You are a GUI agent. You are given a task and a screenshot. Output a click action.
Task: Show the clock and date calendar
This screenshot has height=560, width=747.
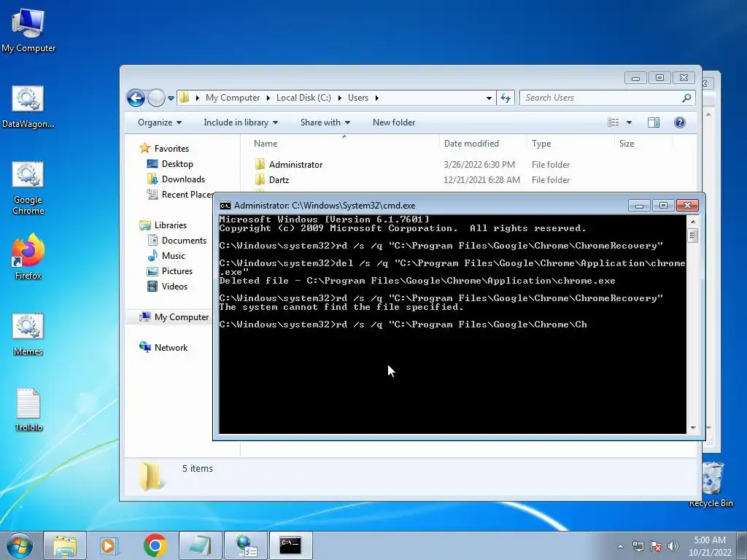click(710, 546)
